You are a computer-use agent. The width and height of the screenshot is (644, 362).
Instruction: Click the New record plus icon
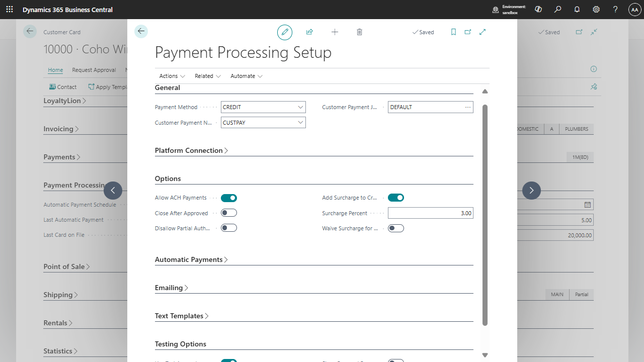pyautogui.click(x=335, y=32)
